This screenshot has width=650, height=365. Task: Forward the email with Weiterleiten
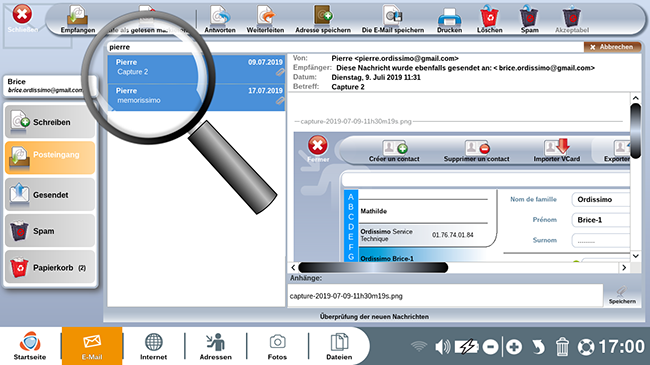pyautogui.click(x=265, y=19)
